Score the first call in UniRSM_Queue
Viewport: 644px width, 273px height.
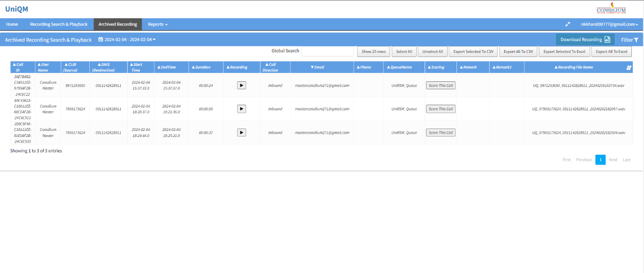point(441,86)
